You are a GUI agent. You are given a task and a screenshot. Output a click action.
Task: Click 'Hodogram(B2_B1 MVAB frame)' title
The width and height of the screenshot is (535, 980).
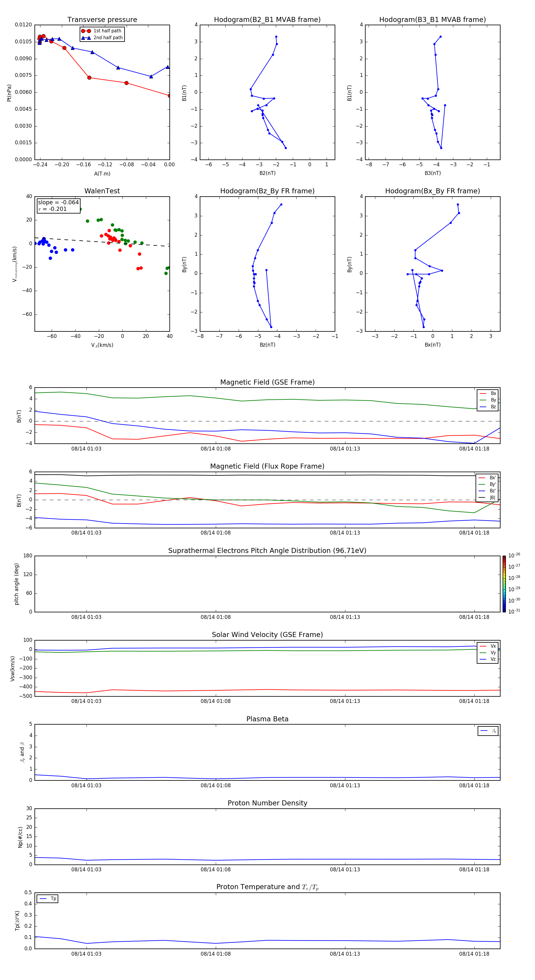tap(267, 20)
